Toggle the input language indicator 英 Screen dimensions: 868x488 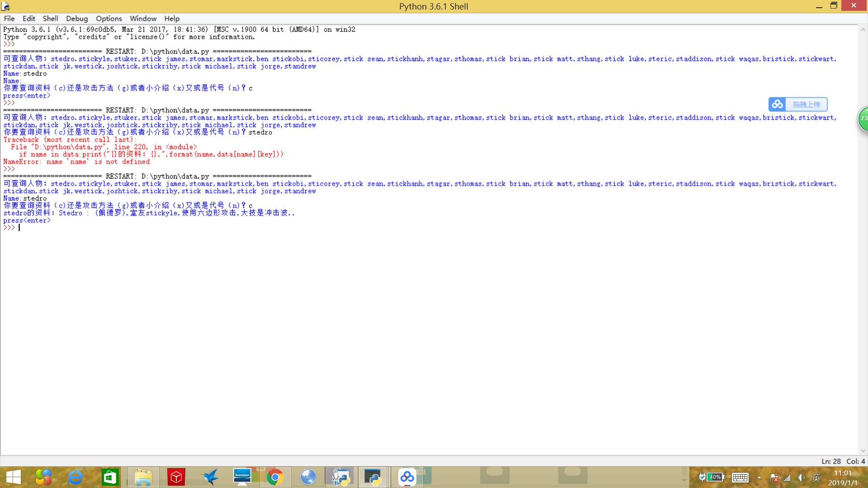coord(816,478)
